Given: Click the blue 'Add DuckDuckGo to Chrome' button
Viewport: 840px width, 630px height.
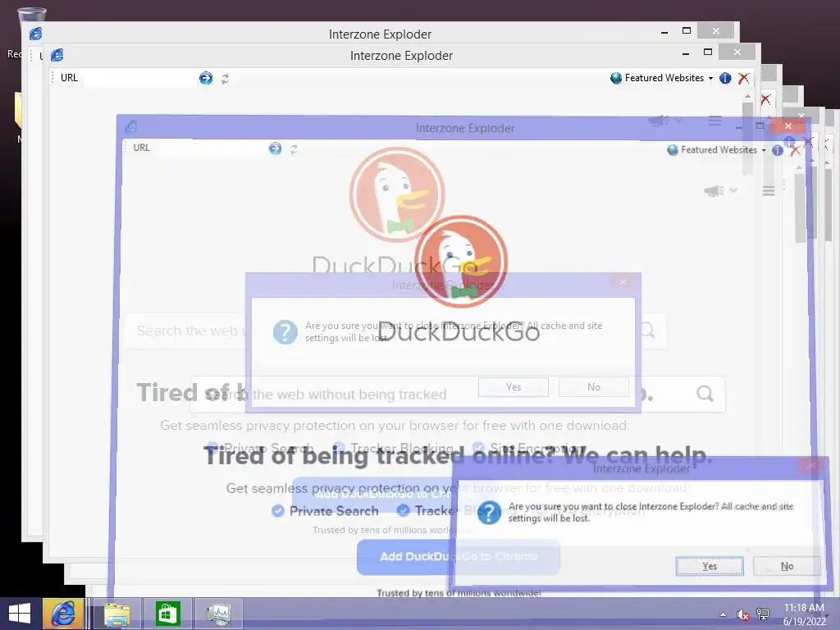Looking at the screenshot, I should 459,557.
